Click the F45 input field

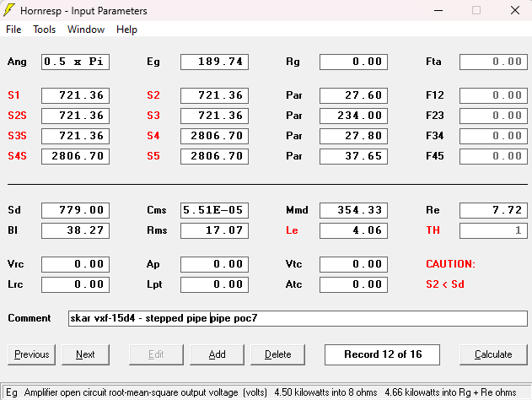[494, 156]
